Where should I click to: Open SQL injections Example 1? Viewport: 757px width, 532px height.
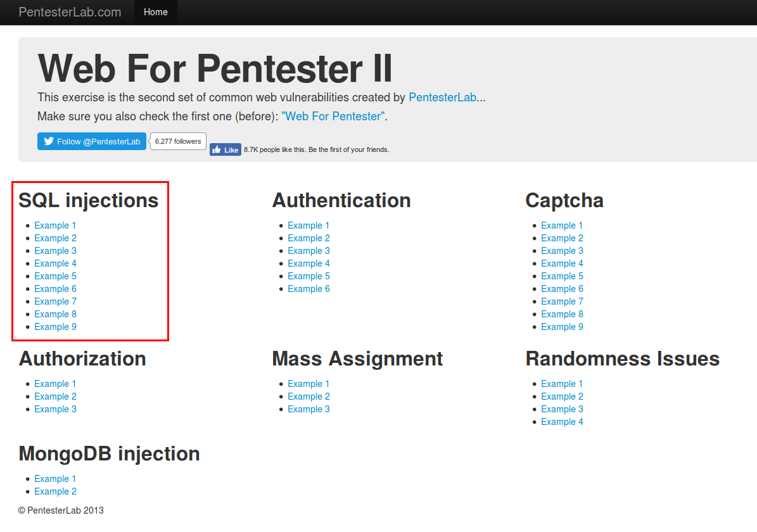[x=55, y=225]
